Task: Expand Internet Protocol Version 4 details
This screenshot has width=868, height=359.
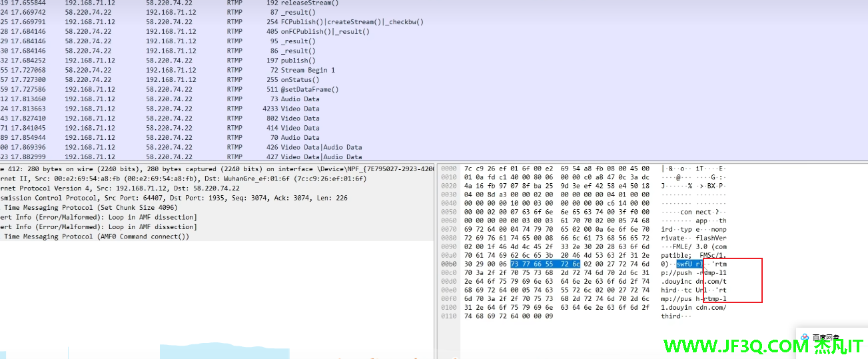Action: pyautogui.click(x=133, y=188)
